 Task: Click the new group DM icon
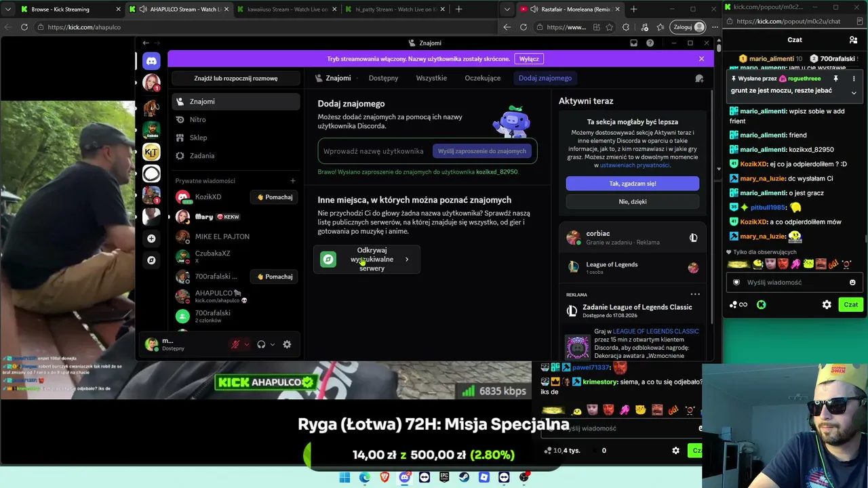(699, 79)
